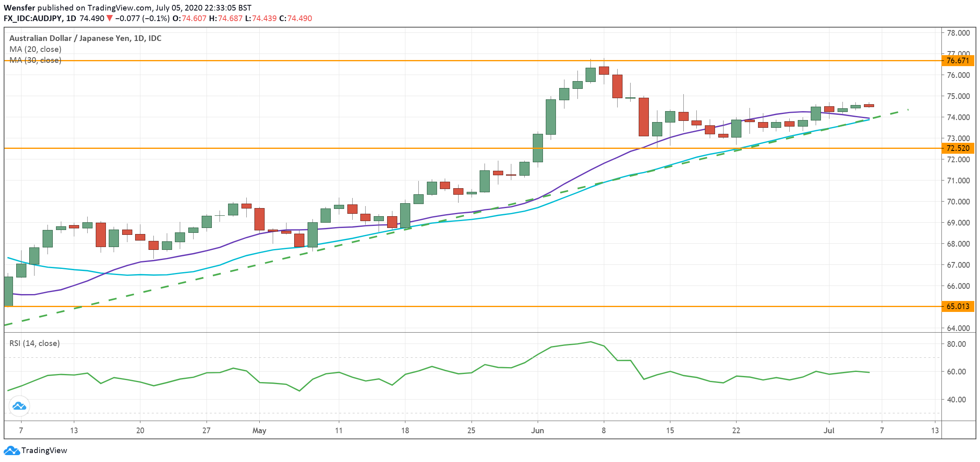The height and width of the screenshot is (462, 980).
Task: Click the Australian Dollar / Japanese Yen chart legend
Action: point(85,39)
